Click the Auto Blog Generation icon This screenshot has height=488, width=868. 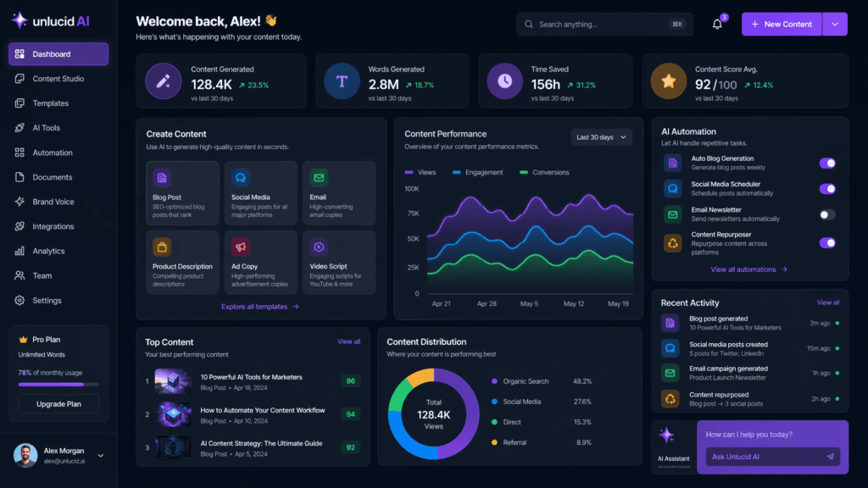point(672,164)
